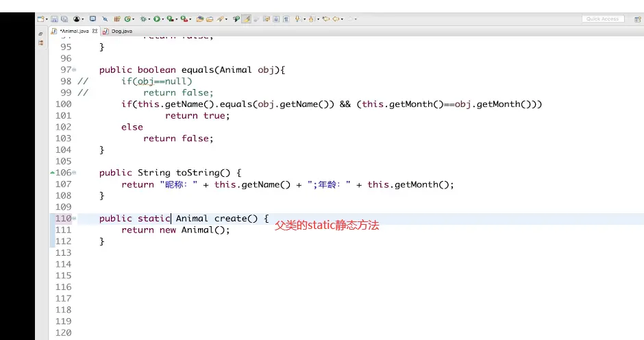Click the Debug bug icon

(x=143, y=19)
